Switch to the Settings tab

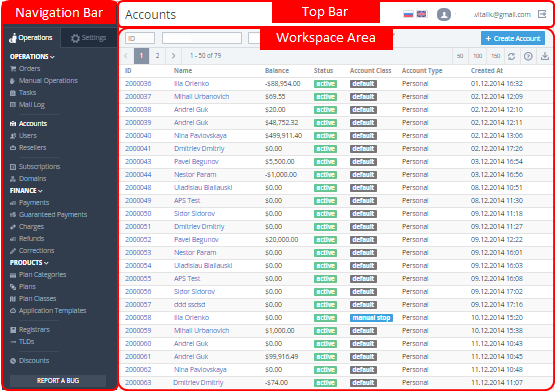click(x=88, y=38)
